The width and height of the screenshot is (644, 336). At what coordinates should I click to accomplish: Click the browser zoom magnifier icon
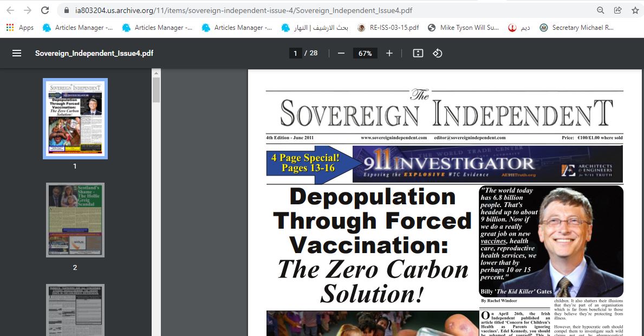600,10
